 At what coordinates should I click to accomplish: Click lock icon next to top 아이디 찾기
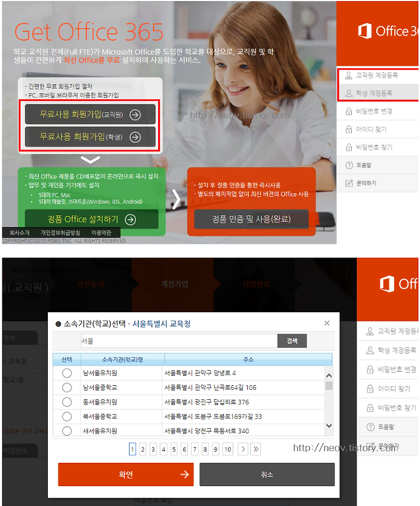(x=349, y=130)
